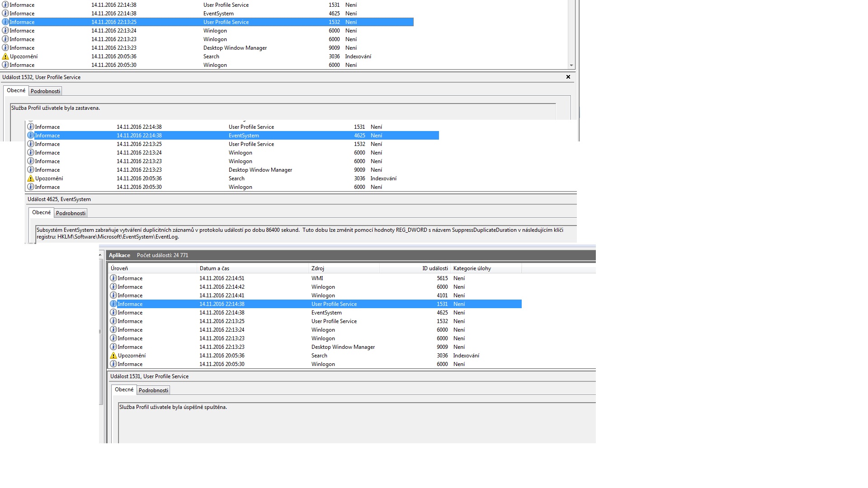Click info icon on highlighted 1532 row
This screenshot has width=868, height=488.
pos(5,22)
